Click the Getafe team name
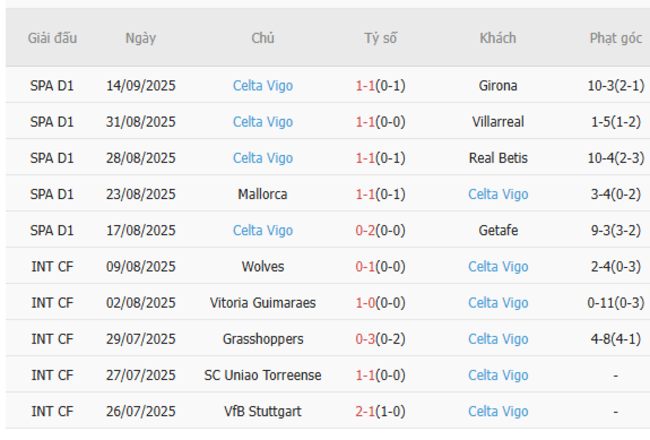 pos(498,230)
